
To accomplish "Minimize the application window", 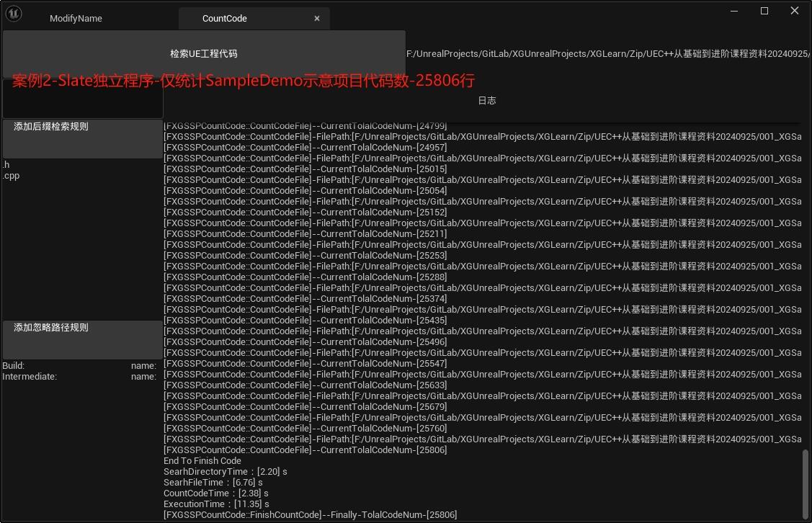I will point(733,11).
